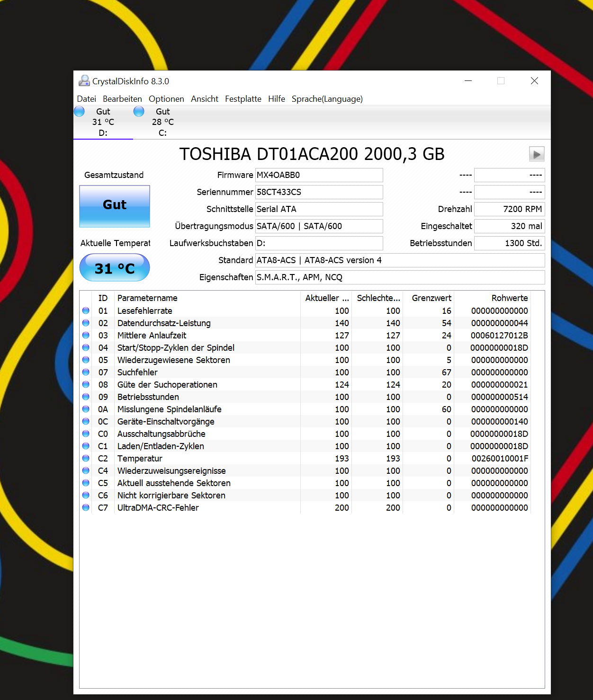Click the status dot of Geräte-Einschaltvorgänge row

(x=86, y=421)
